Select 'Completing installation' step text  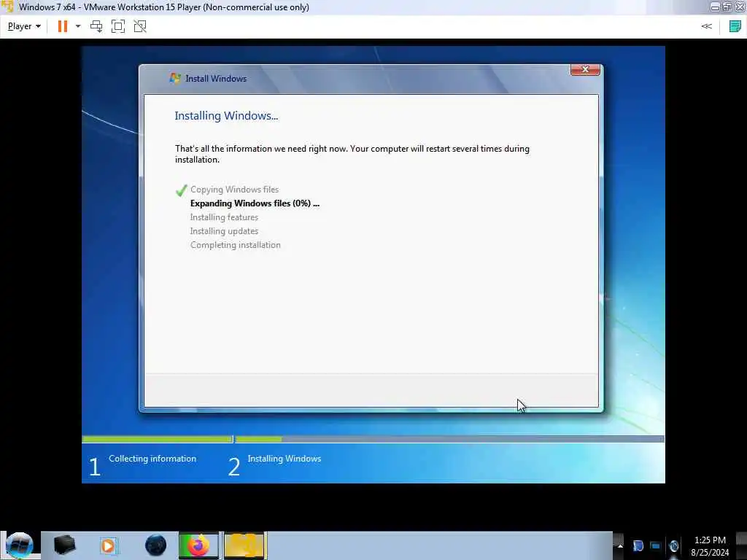pos(236,245)
